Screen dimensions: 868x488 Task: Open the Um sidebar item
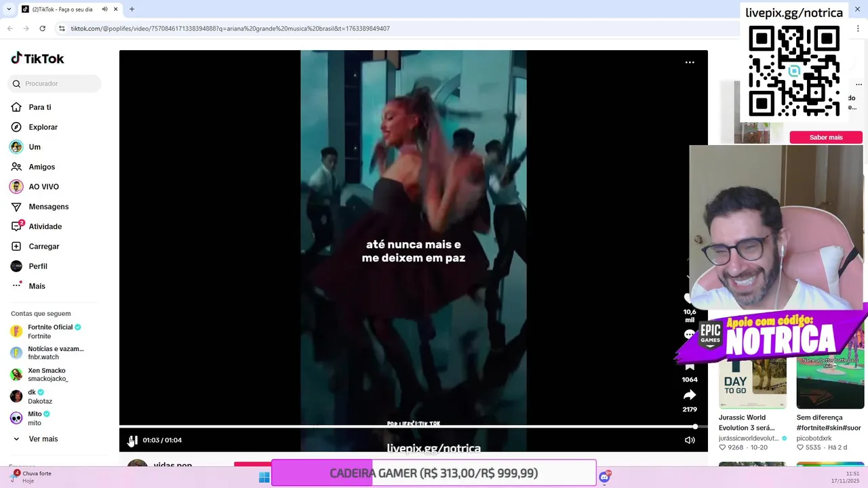[x=35, y=147]
